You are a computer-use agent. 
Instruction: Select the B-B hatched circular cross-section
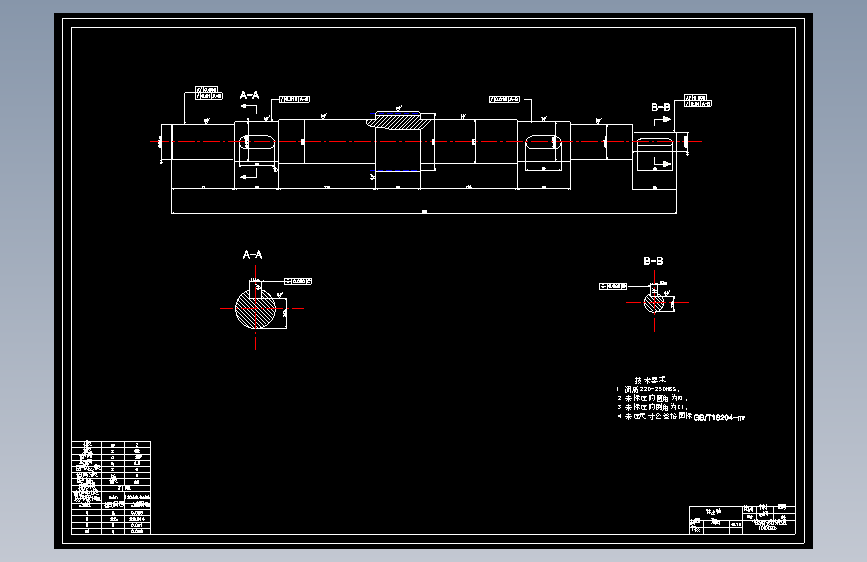coord(654,303)
